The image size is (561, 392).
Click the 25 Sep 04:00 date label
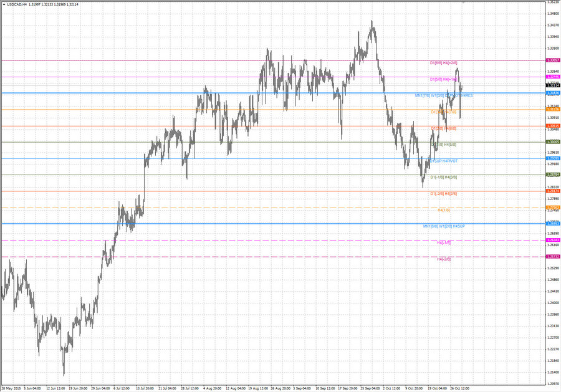coord(370,388)
